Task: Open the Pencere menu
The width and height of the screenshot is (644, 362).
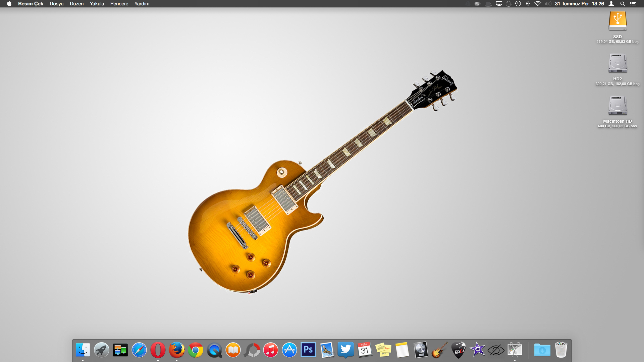Action: [x=119, y=4]
